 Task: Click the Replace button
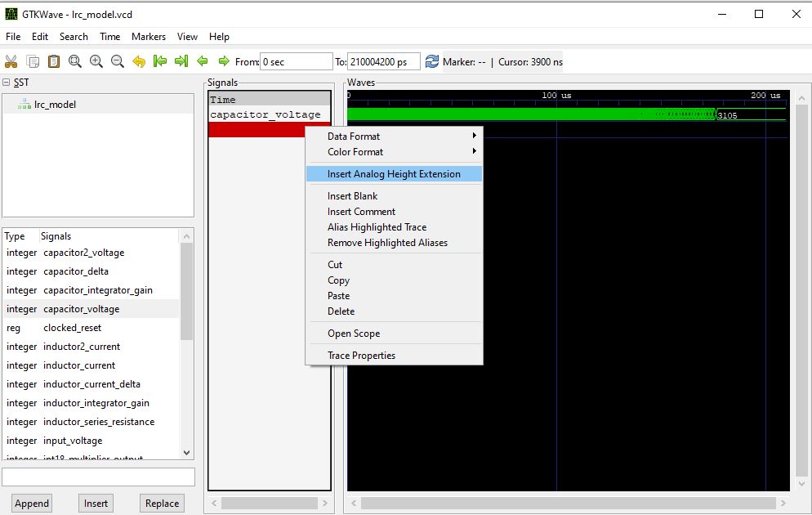tap(162, 503)
